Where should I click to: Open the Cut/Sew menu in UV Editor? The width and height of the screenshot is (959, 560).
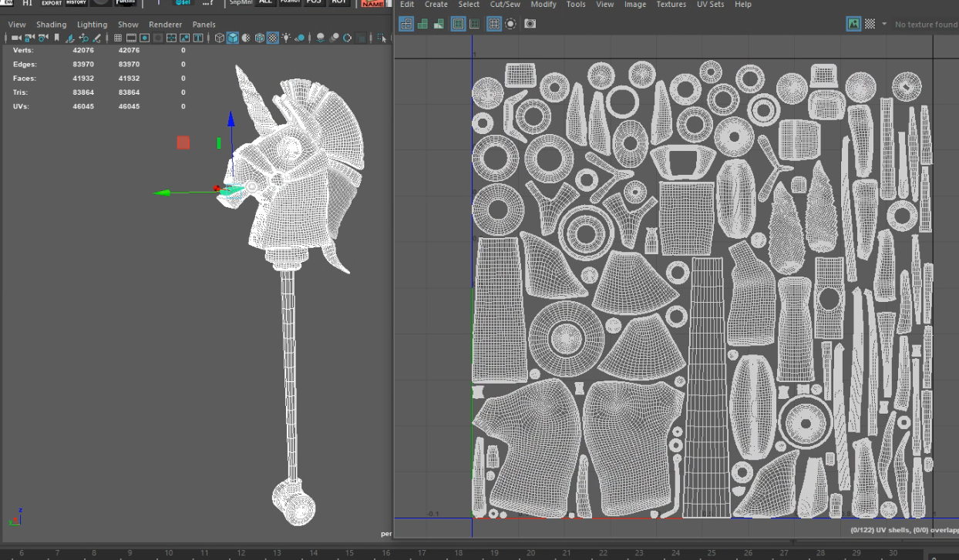(505, 5)
